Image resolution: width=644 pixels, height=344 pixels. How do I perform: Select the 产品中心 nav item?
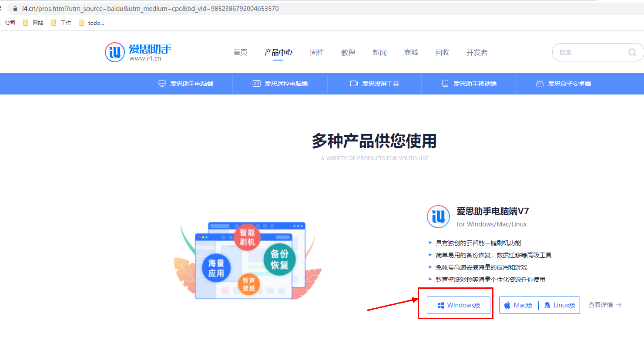point(278,52)
